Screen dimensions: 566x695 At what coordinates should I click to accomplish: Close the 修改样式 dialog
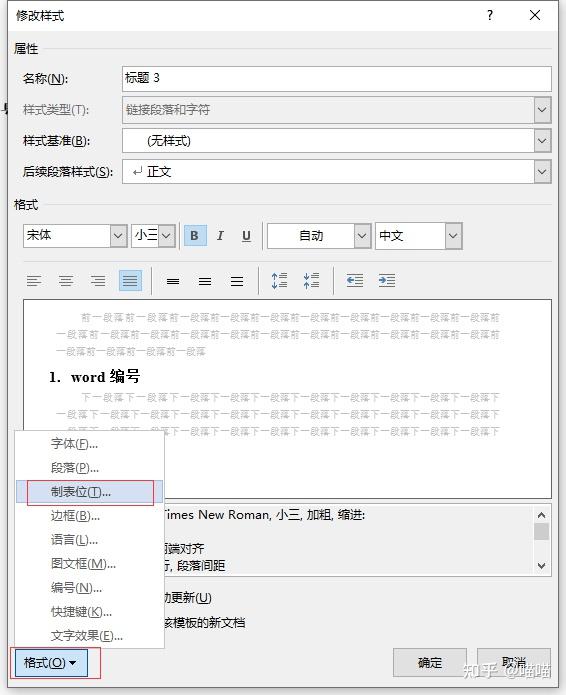tap(535, 16)
